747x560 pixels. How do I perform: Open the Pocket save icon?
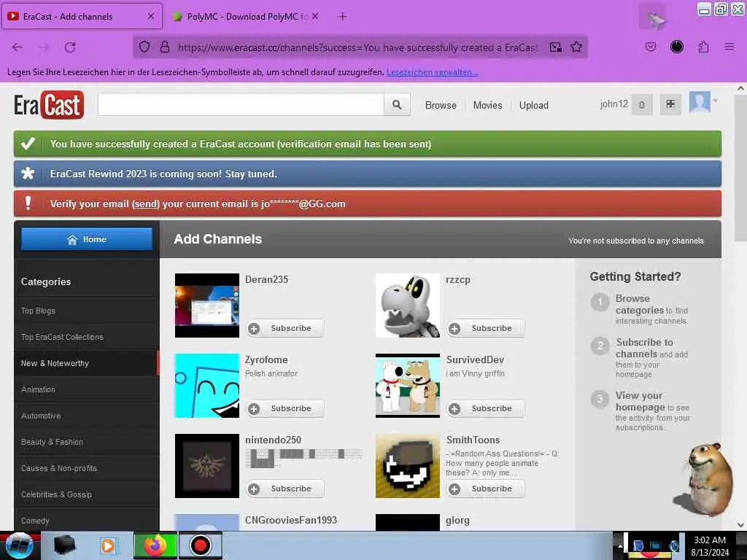tap(650, 47)
